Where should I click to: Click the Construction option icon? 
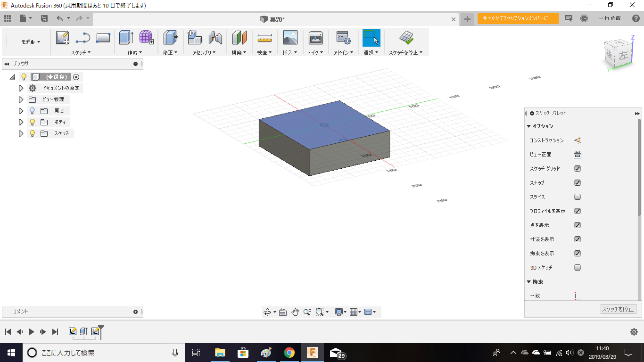click(578, 140)
